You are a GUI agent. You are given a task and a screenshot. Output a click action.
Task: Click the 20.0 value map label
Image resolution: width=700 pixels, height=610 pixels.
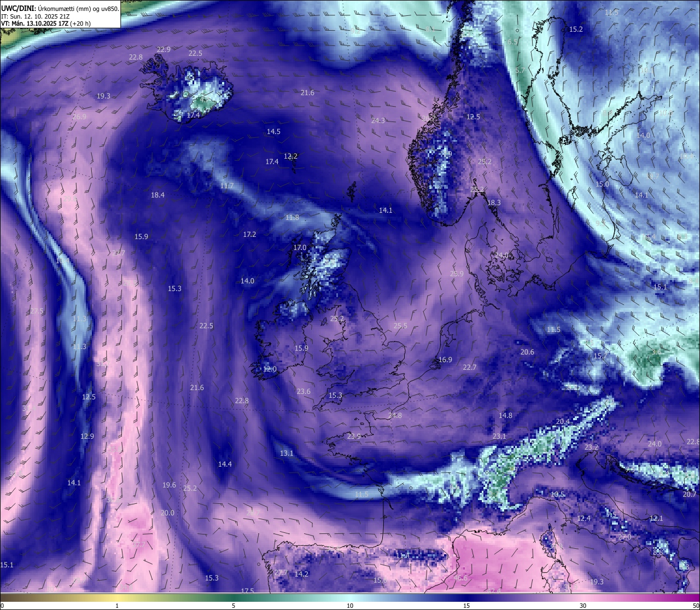(167, 513)
